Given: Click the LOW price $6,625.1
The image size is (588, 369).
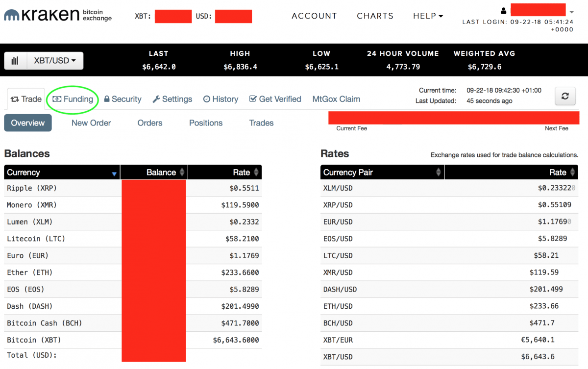Looking at the screenshot, I should pos(321,67).
